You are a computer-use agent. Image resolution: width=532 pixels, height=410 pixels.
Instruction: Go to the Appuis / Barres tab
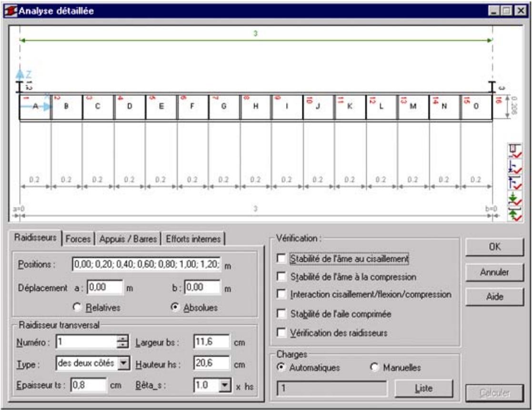click(x=128, y=239)
